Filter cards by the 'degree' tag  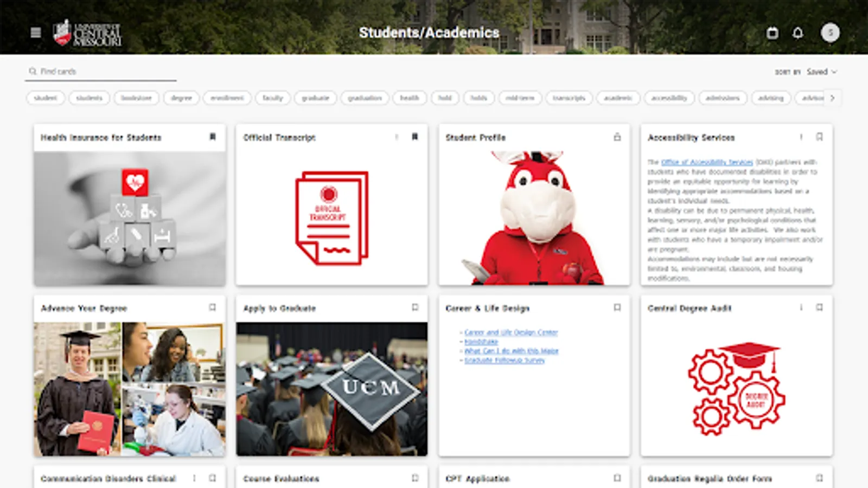181,98
